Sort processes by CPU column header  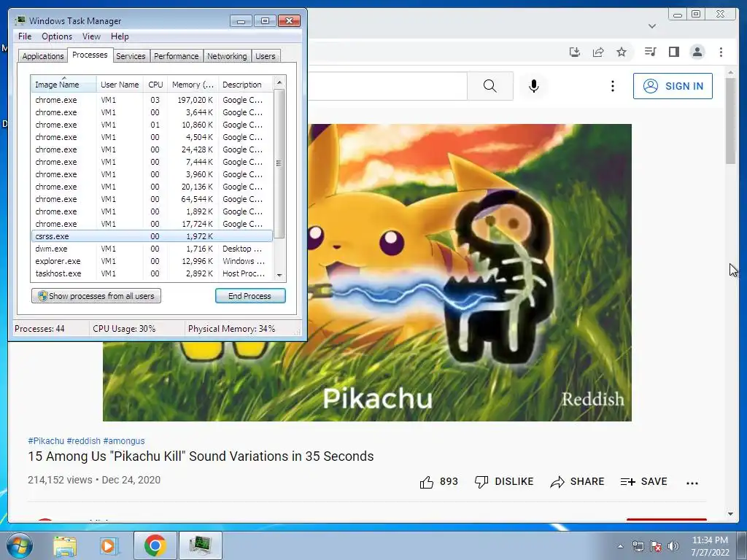[155, 85]
